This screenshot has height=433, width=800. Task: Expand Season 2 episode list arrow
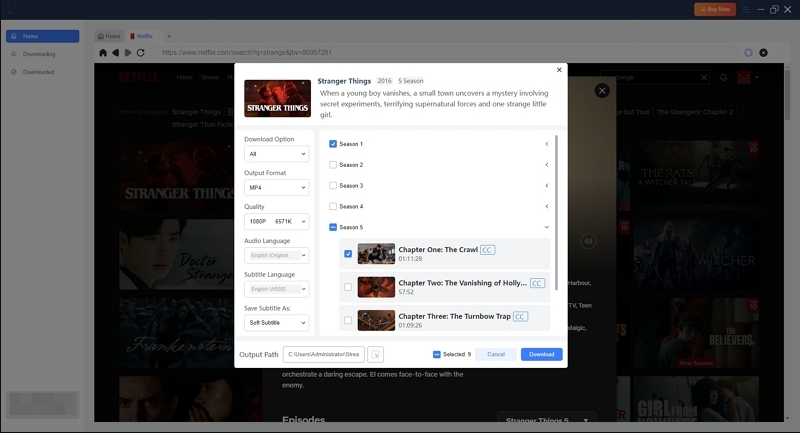coord(547,165)
